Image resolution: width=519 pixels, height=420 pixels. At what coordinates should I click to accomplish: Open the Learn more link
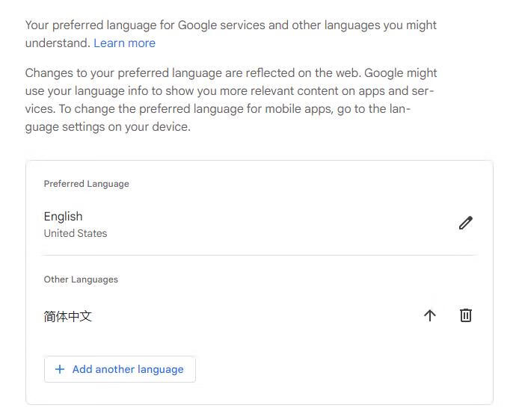(124, 43)
